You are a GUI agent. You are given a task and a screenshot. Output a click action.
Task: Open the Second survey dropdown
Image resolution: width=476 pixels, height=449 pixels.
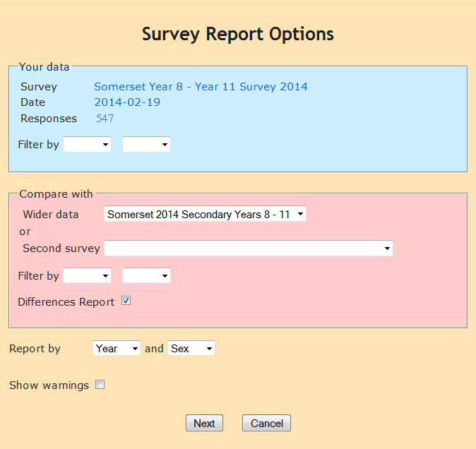(x=248, y=249)
